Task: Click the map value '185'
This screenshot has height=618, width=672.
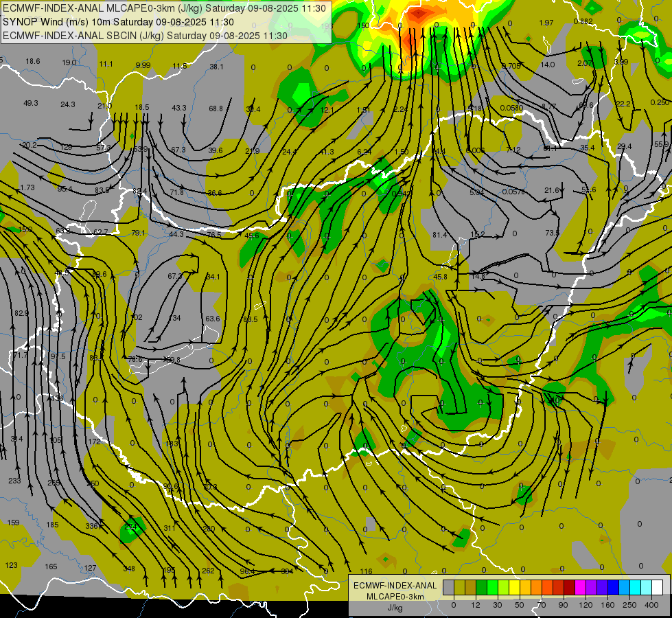Action: click(52, 525)
